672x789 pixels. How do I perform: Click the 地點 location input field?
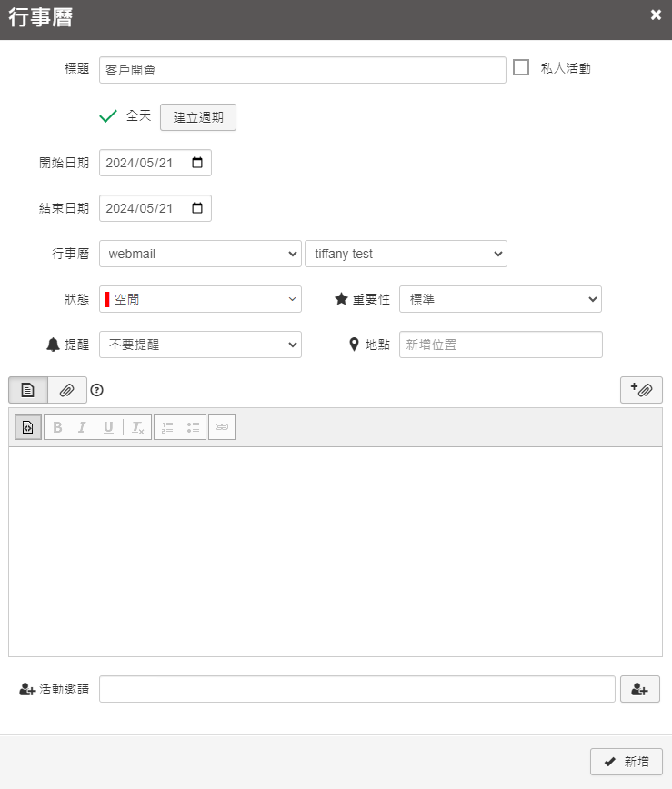pyautogui.click(x=500, y=345)
